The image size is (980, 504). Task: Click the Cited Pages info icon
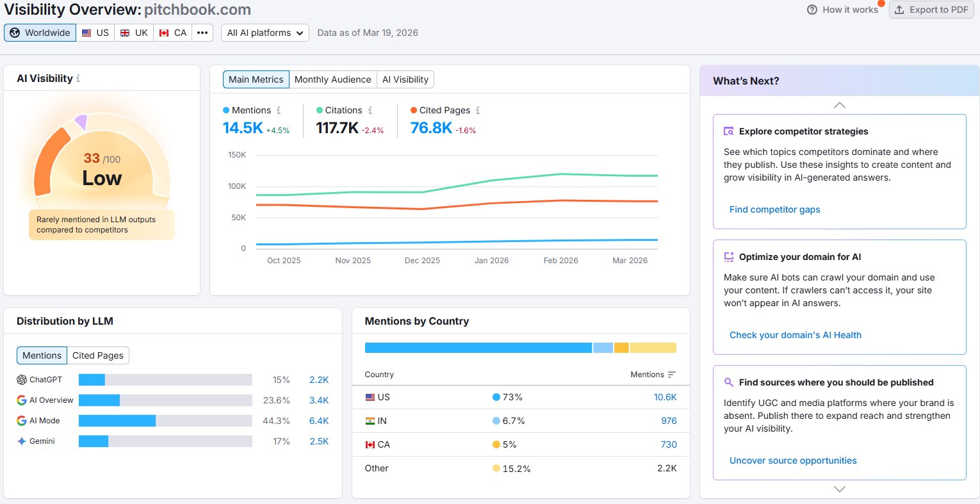click(478, 110)
